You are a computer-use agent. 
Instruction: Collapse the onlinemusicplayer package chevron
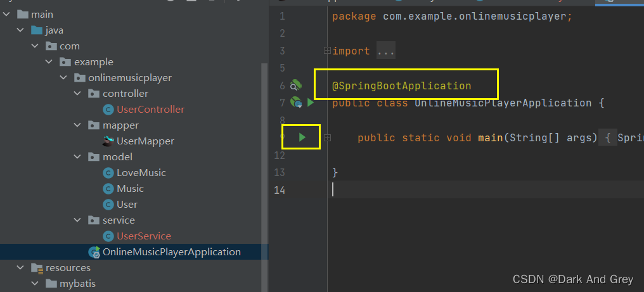[x=63, y=78]
